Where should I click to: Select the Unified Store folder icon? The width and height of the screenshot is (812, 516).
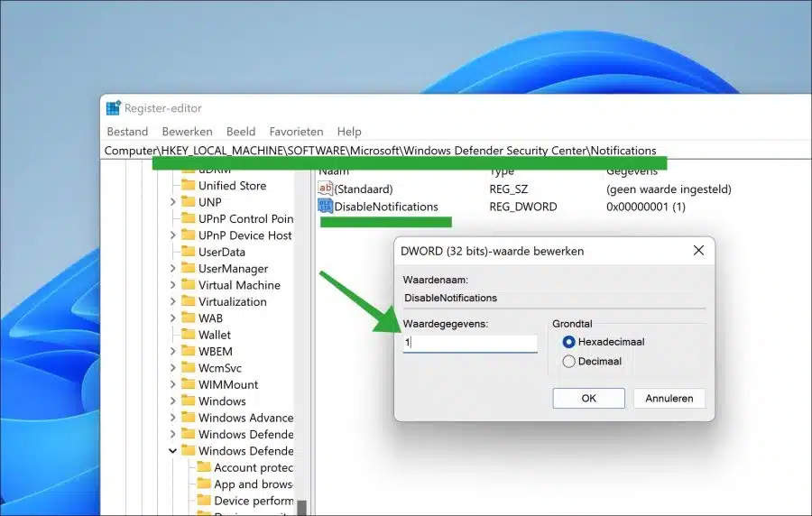(189, 185)
